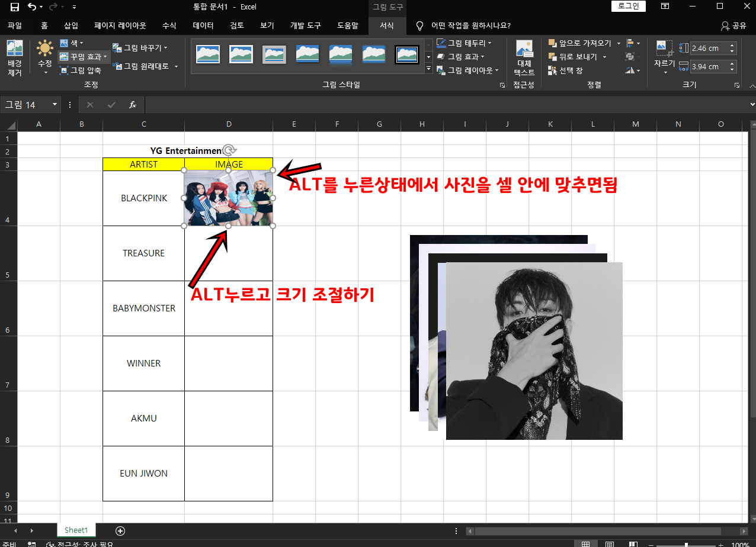Expand the picture styles gallery More arrow
The height and width of the screenshot is (547, 756).
pos(429,69)
